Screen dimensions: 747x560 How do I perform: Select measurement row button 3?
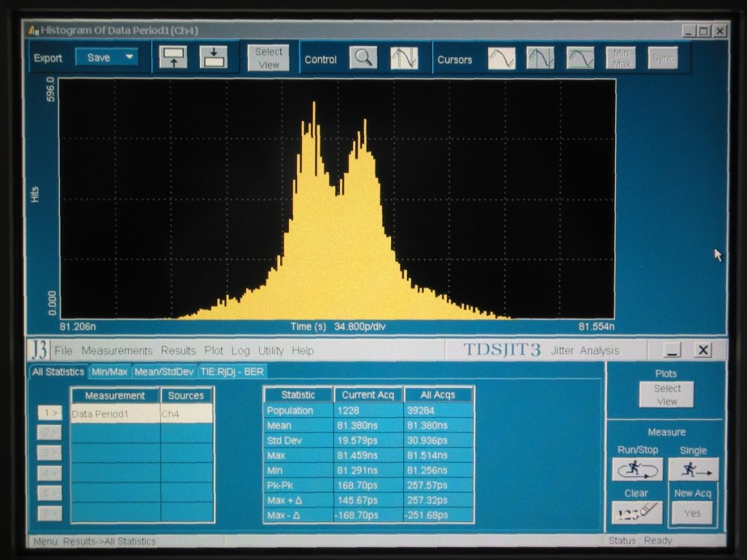pos(50,453)
